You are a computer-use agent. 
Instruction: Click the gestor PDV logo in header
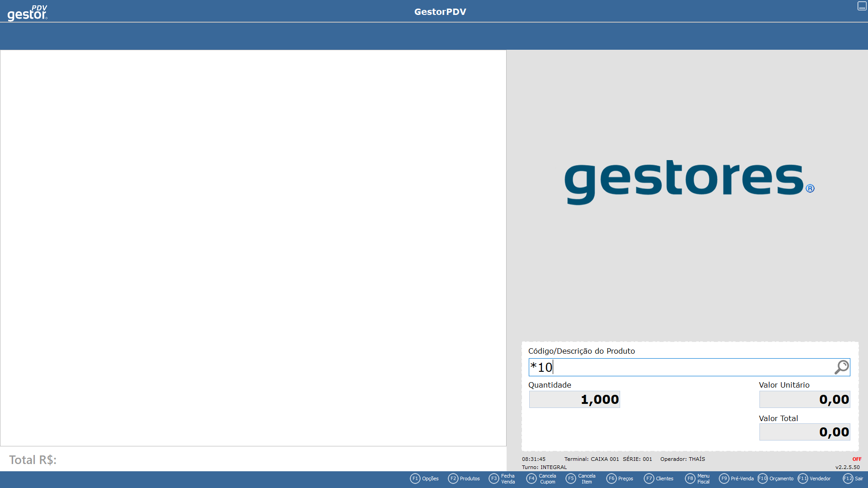pos(28,13)
